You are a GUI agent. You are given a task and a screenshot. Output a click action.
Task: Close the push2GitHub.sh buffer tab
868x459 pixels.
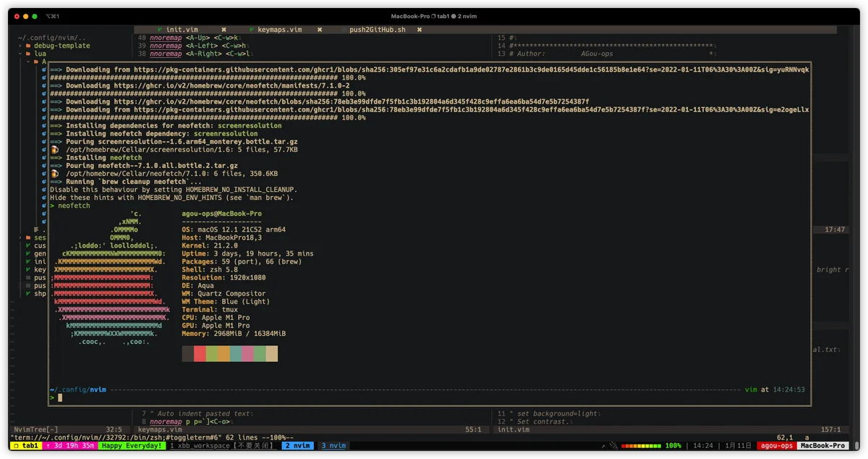point(419,30)
